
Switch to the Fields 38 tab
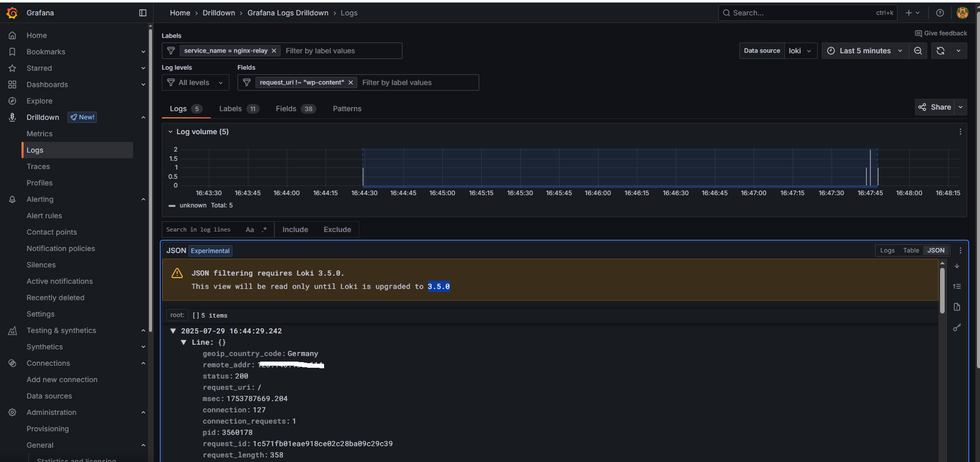(295, 109)
